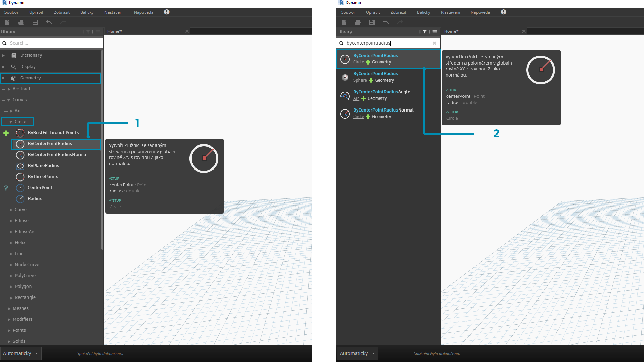Viewport: 644px width, 362px height.
Task: Click the warning exclamation icon in left menu bar
Action: pos(166,12)
